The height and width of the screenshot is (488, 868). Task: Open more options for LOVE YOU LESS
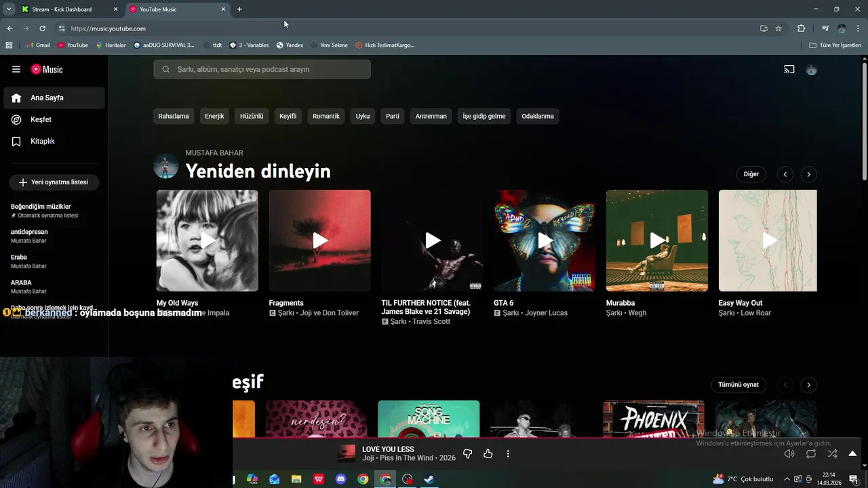click(508, 454)
